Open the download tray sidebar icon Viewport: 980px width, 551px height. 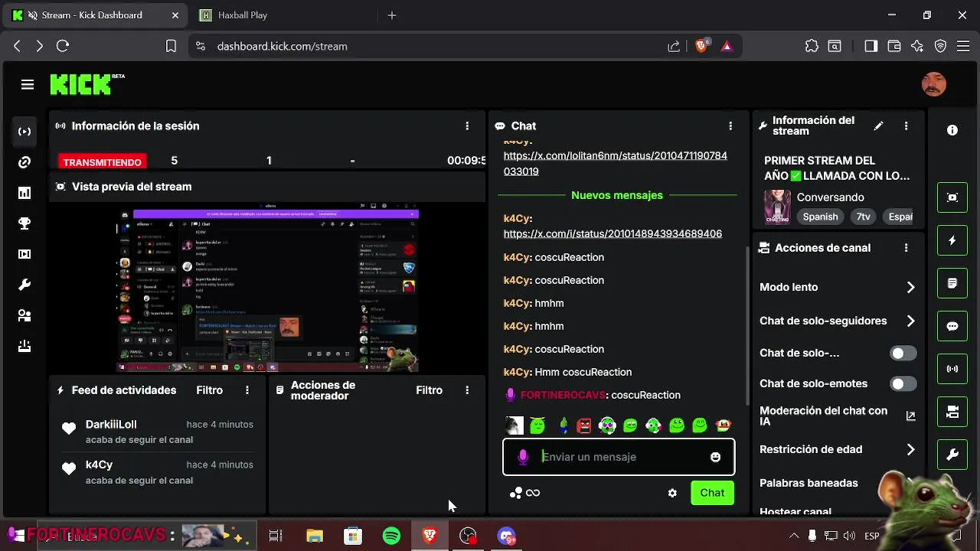point(24,346)
